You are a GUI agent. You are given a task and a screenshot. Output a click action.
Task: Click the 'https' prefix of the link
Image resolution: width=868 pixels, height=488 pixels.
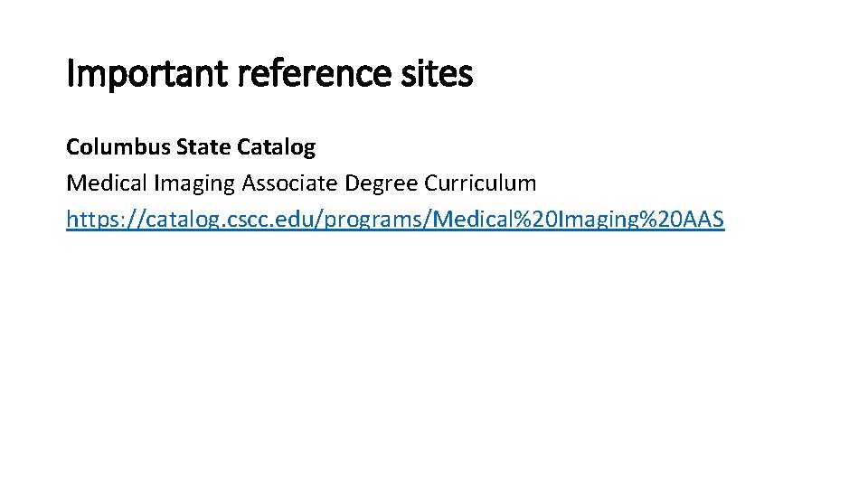tap(87, 220)
